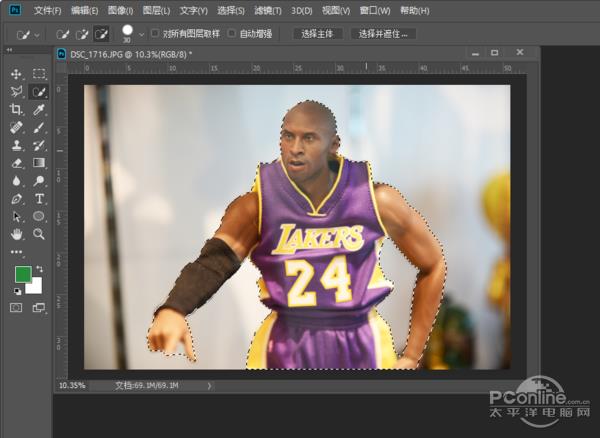Close the DSC_1716.JPG document window
The height and width of the screenshot is (438, 600).
(519, 52)
